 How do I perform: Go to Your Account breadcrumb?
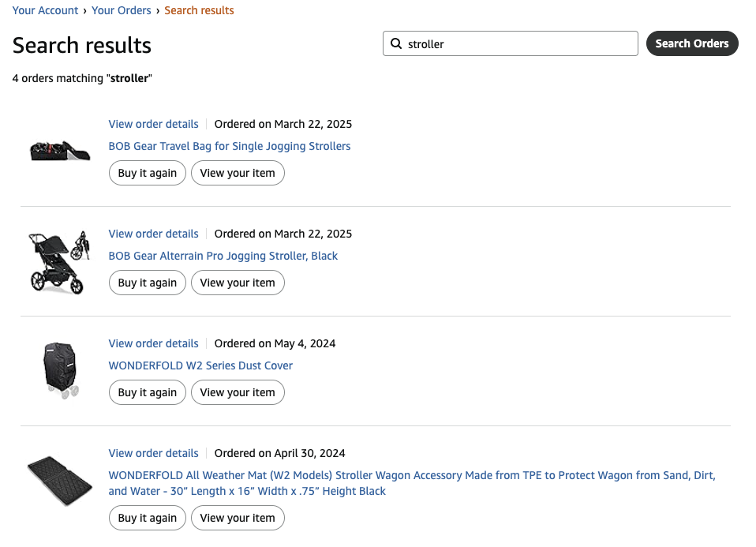coord(45,10)
